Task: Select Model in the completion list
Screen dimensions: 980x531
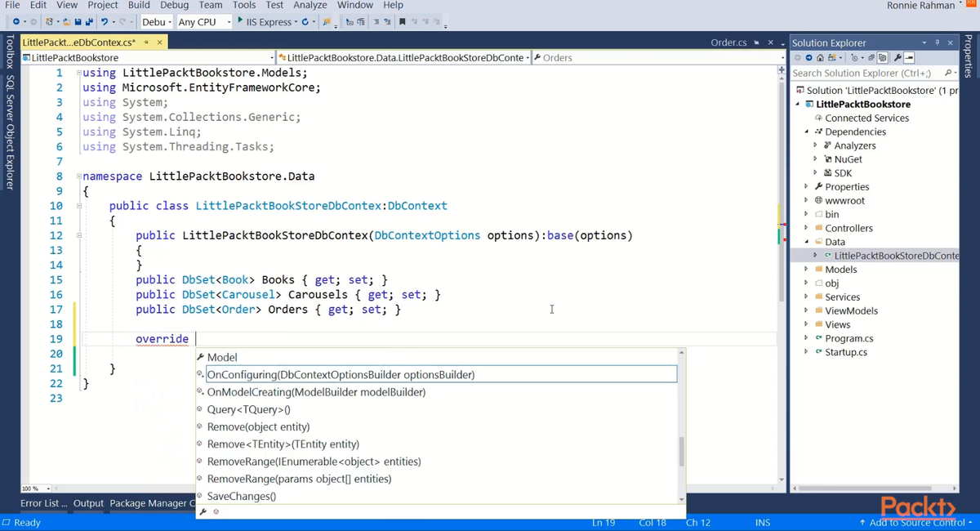Action: (222, 357)
